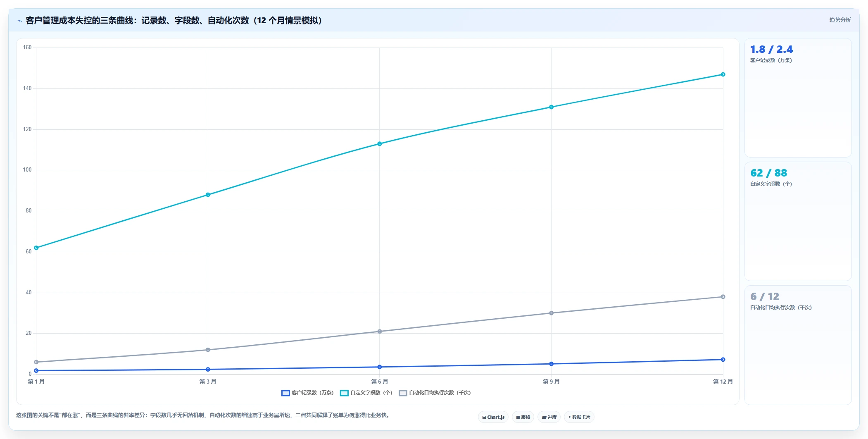Click the y-axis value 80
Viewport: 868px width, 439px height.
(x=29, y=211)
